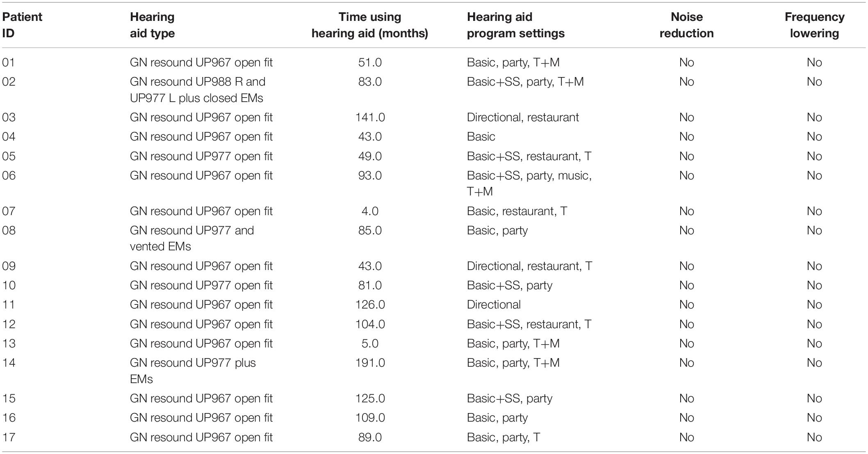Select the Hearing aid program settings header
The height and width of the screenshot is (454, 868).
coord(515,25)
